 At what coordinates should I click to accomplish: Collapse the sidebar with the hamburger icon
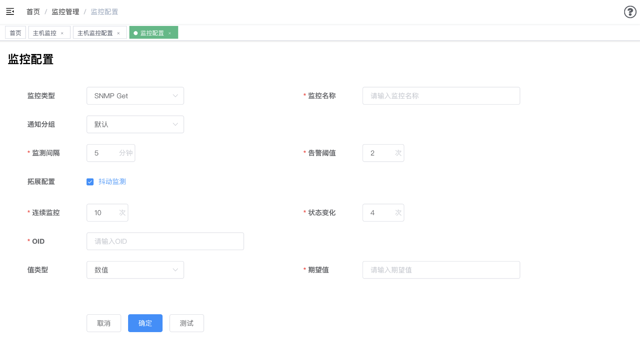tap(10, 12)
